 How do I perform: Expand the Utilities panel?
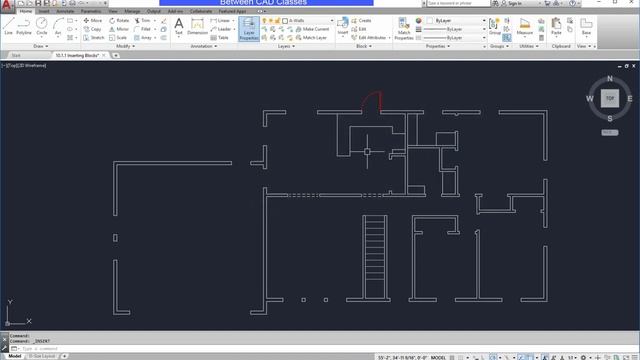point(529,46)
